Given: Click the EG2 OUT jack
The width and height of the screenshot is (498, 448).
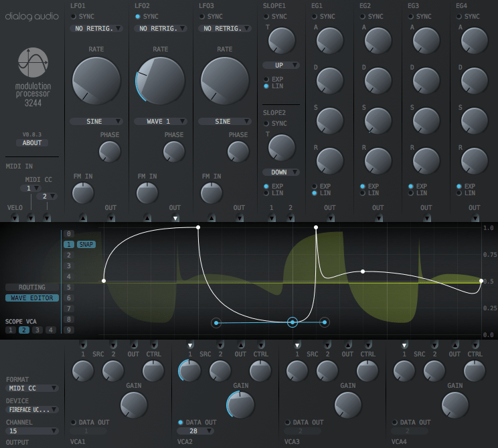Looking at the screenshot, I should (379, 218).
